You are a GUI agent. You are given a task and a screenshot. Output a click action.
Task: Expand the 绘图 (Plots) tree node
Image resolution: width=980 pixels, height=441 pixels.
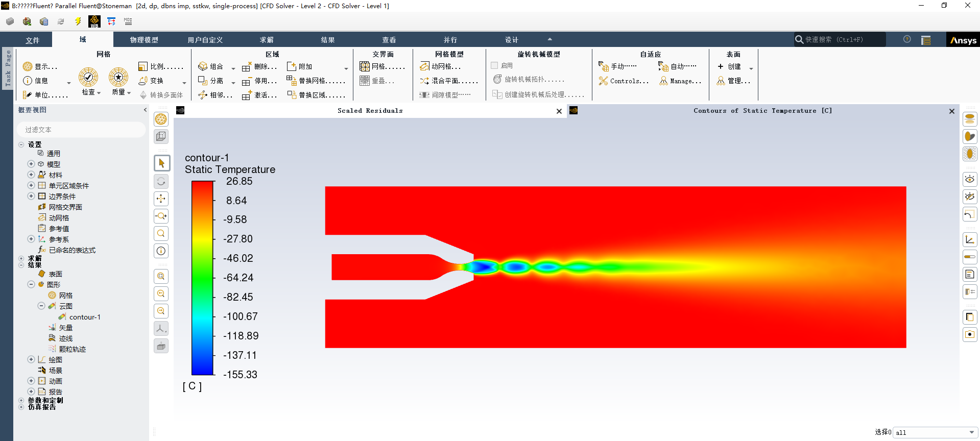31,359
